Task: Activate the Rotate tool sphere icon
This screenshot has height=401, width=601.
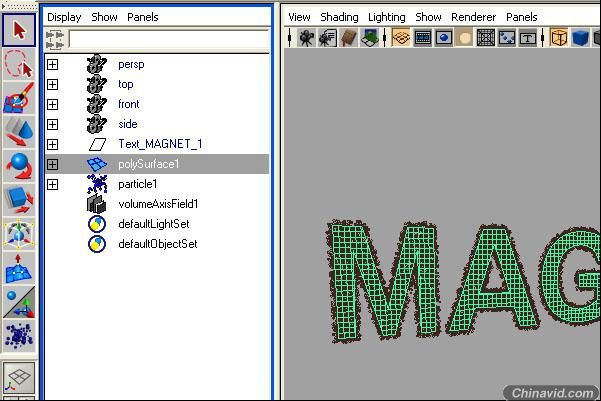Action: [x=19, y=166]
